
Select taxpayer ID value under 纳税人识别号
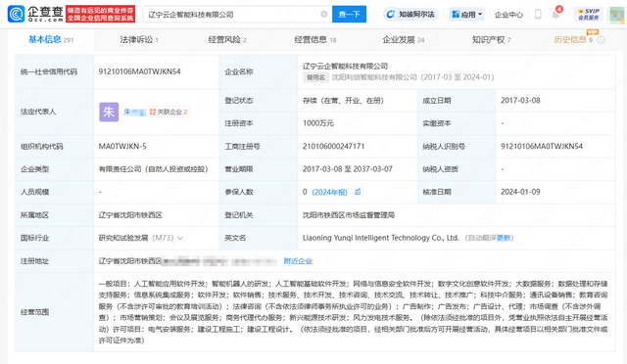click(x=542, y=146)
